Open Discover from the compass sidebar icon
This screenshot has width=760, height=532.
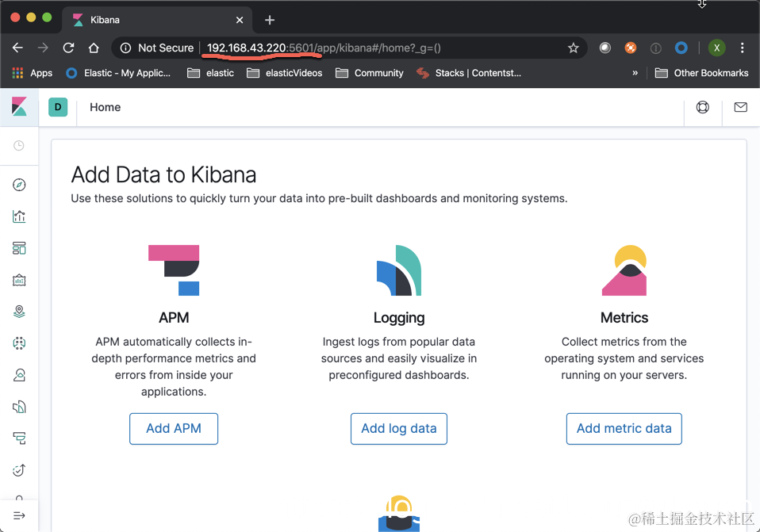click(x=19, y=185)
